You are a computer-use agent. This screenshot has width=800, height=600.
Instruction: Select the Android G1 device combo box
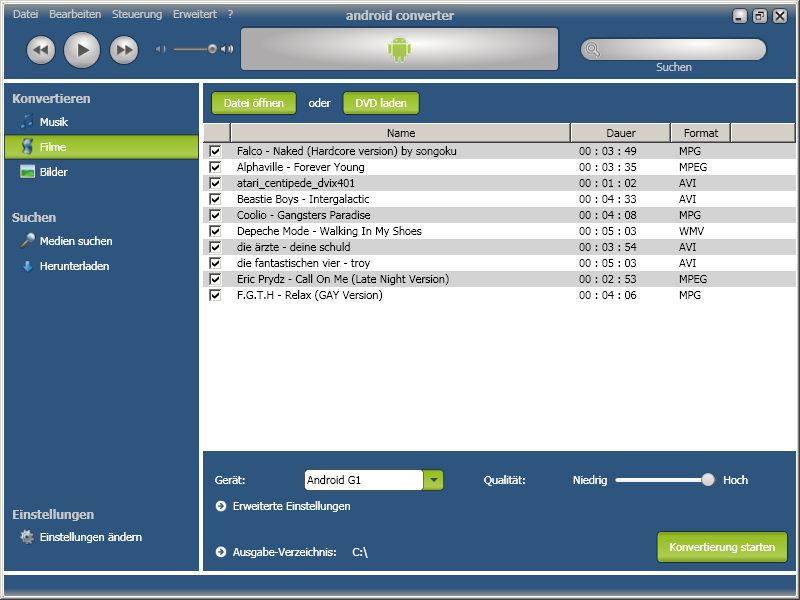373,480
